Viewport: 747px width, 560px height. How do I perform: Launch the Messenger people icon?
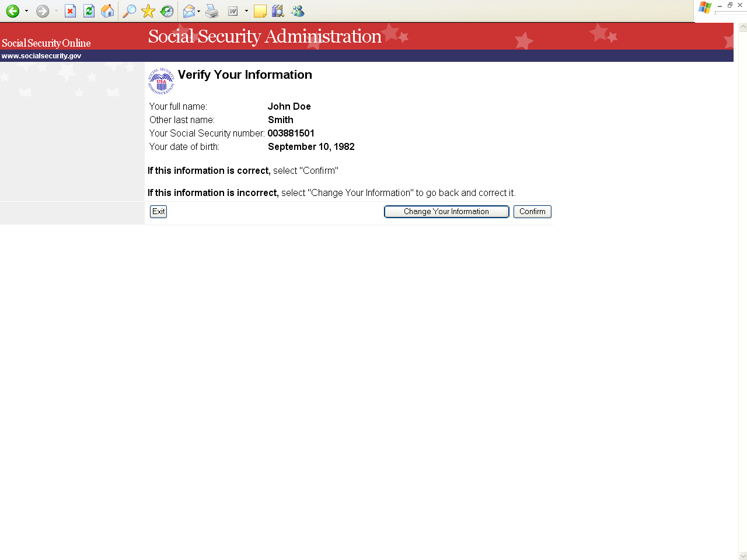tap(298, 11)
